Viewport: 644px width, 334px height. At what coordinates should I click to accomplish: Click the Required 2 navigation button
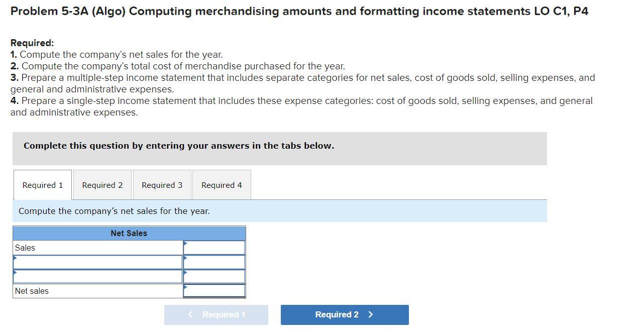pos(345,314)
